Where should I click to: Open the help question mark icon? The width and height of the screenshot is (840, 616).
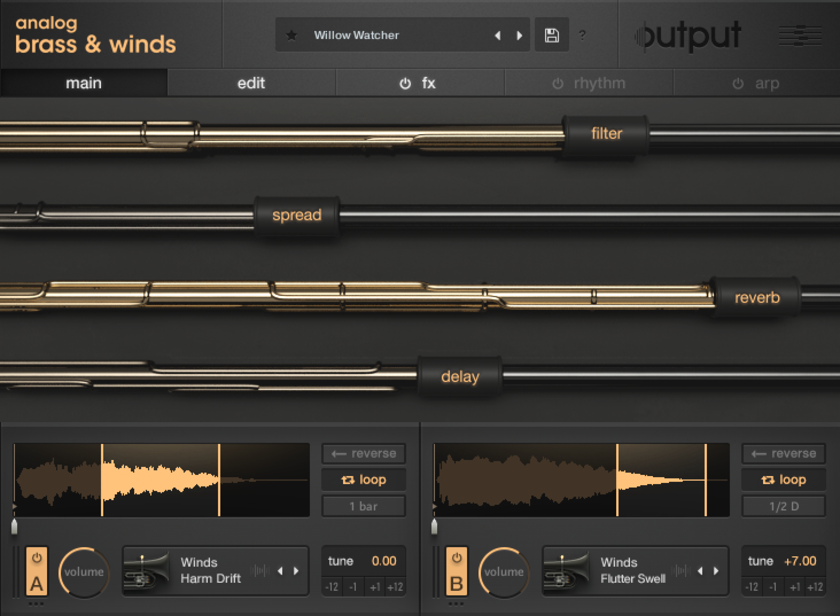pyautogui.click(x=582, y=36)
